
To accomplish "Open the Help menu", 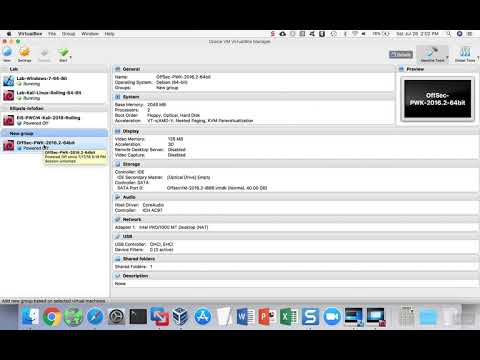I will 109,34.
